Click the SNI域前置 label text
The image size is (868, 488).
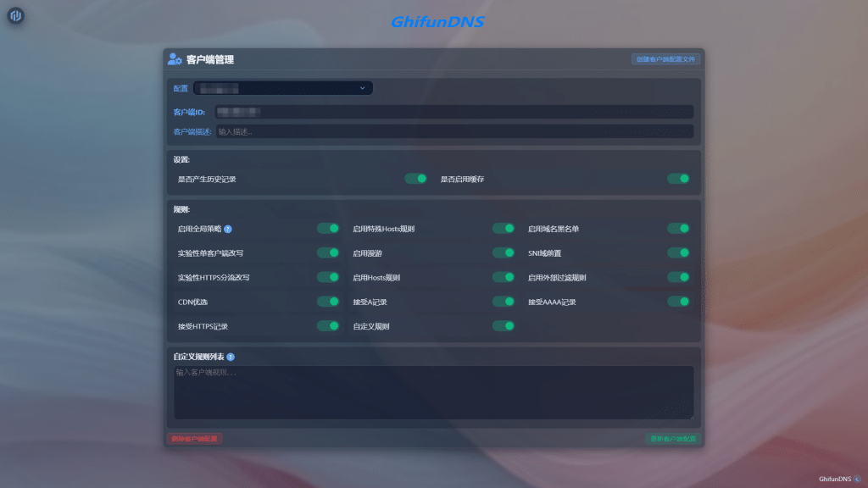coord(545,253)
